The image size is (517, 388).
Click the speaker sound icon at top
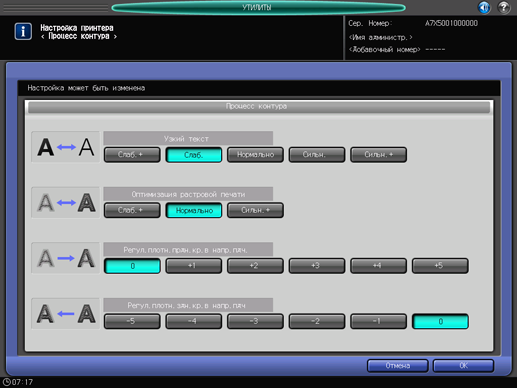click(484, 7)
